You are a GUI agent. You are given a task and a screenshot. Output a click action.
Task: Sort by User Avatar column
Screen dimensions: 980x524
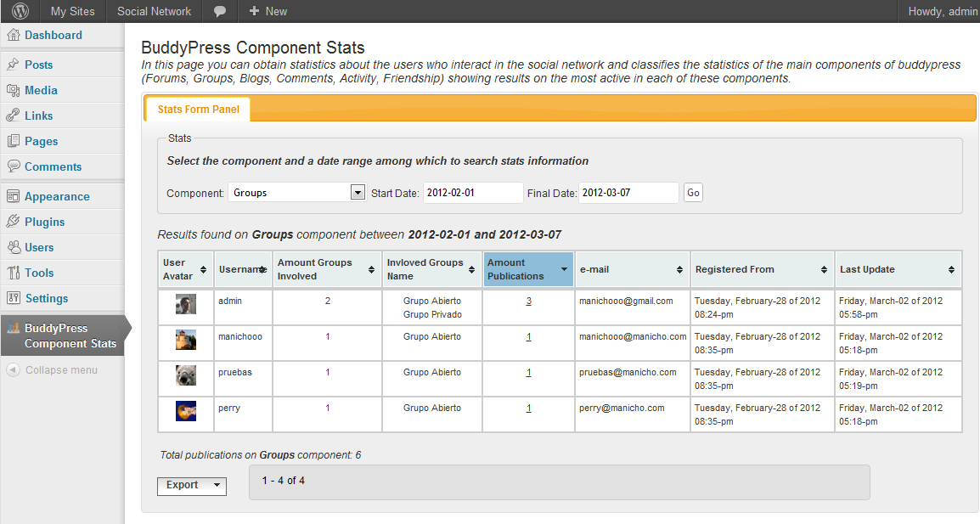[186, 269]
